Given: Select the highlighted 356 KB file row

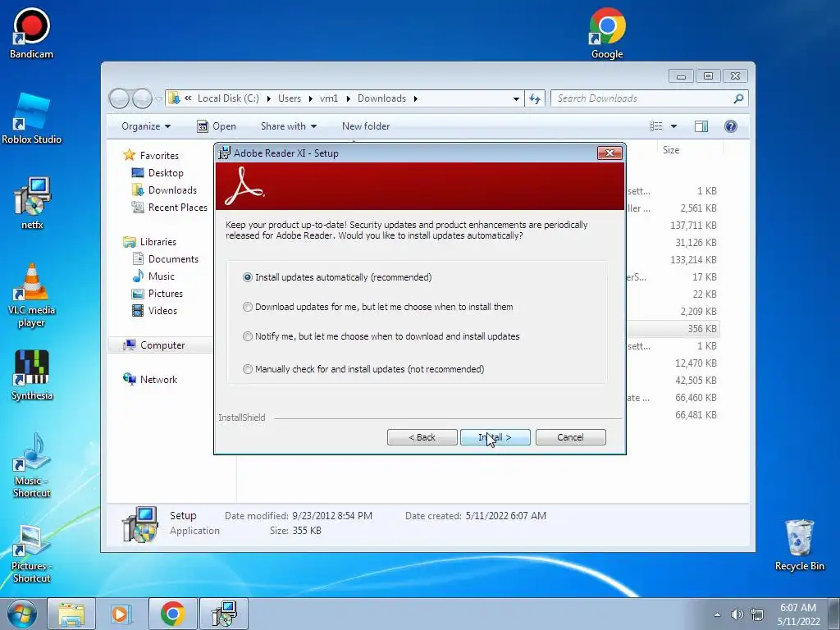Looking at the screenshot, I should (673, 329).
